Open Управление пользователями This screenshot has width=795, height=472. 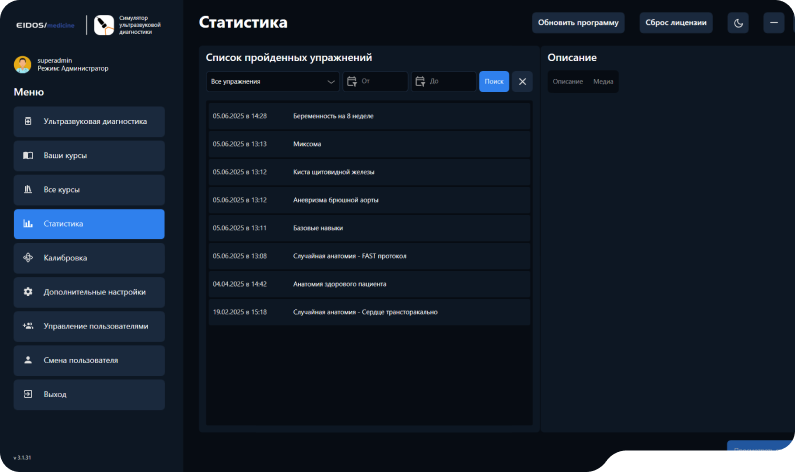coord(89,326)
